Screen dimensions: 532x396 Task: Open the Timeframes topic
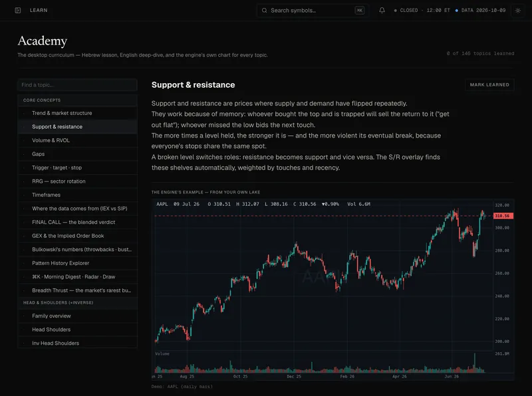coord(77,195)
